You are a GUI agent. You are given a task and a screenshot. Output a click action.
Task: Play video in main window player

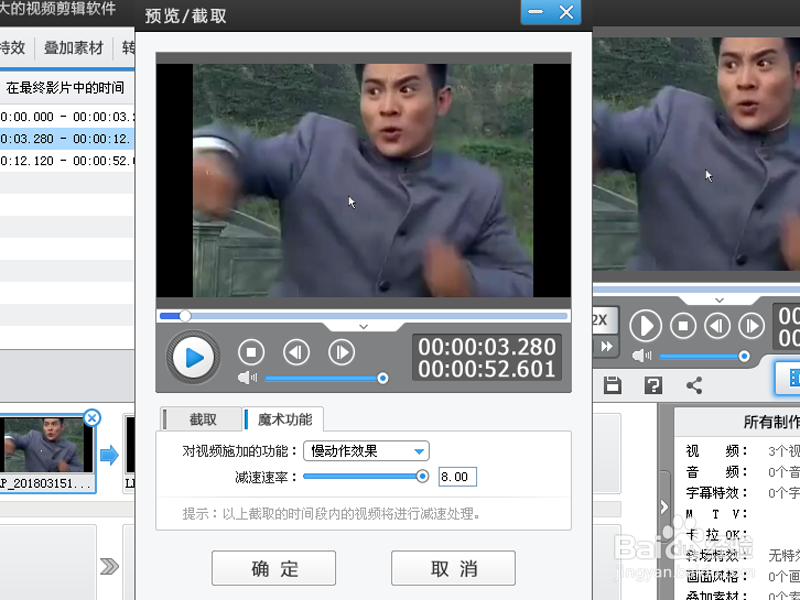645,326
